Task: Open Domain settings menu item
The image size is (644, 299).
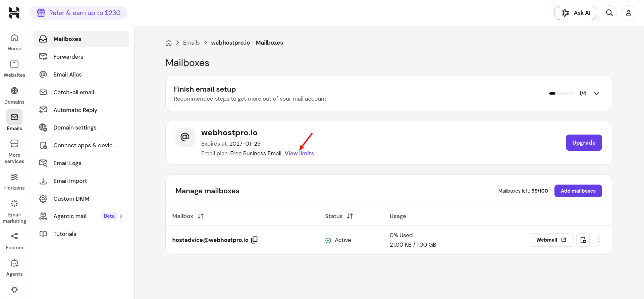Action: (x=82, y=128)
